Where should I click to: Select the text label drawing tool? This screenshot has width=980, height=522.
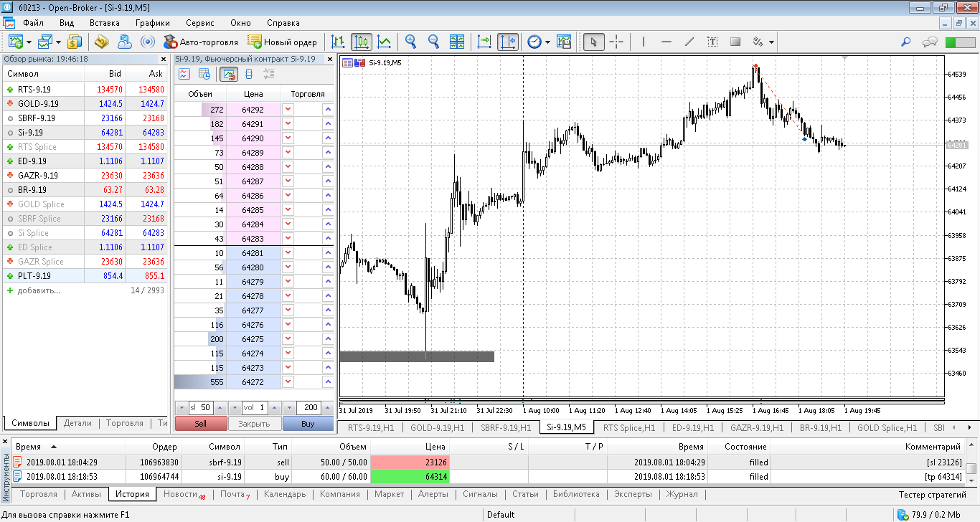pyautogui.click(x=712, y=42)
